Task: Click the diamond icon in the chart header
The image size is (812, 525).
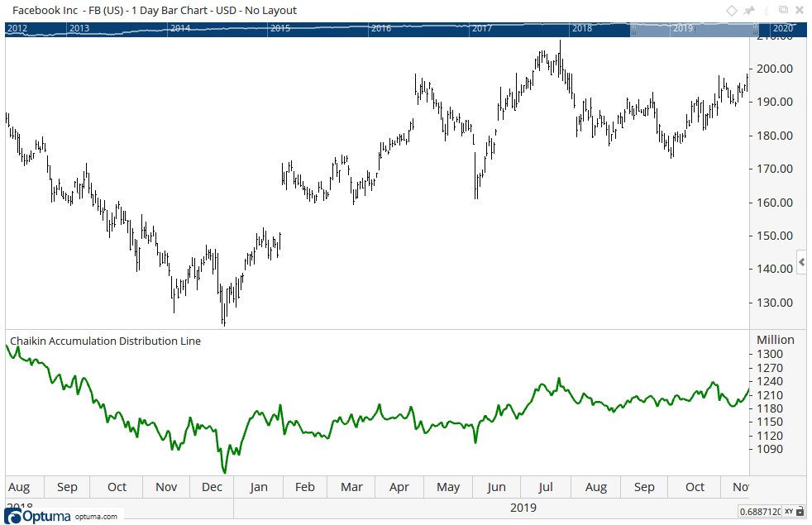Action: [731, 11]
